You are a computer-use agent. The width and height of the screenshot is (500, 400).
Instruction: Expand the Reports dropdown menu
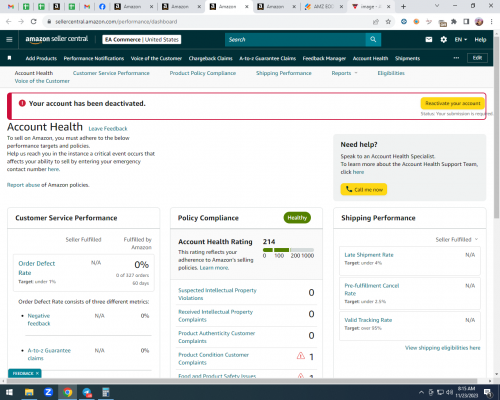344,73
